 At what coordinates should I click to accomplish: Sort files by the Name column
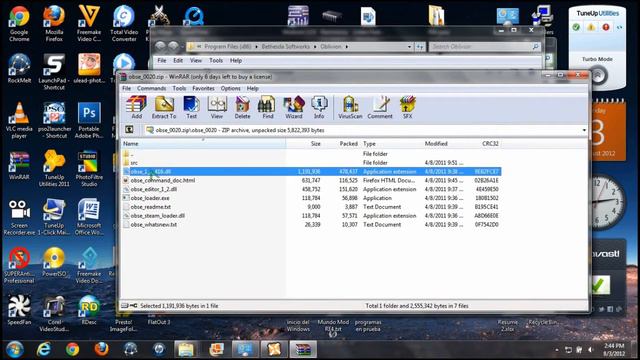[204, 144]
